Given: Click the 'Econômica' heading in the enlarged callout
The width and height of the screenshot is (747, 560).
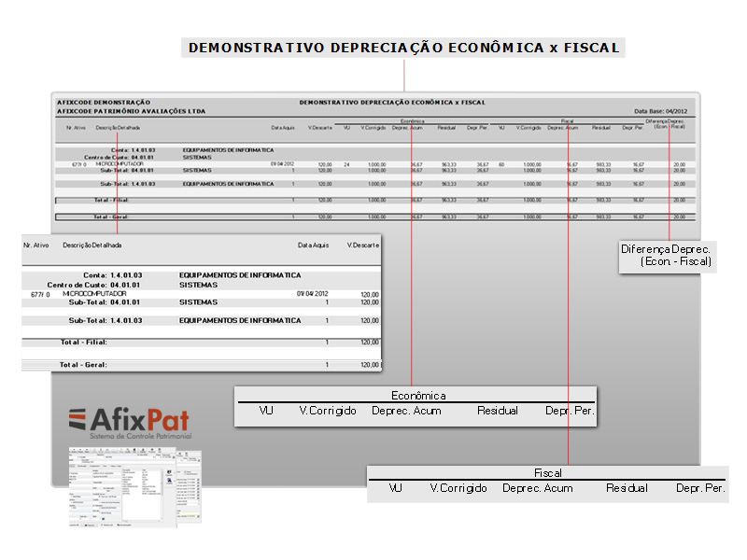Looking at the screenshot, I should tap(418, 396).
